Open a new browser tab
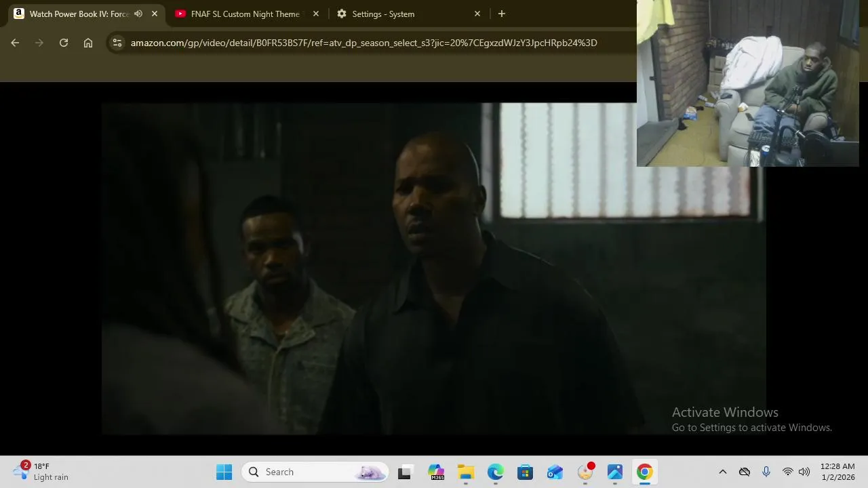This screenshot has width=868, height=488. (502, 14)
